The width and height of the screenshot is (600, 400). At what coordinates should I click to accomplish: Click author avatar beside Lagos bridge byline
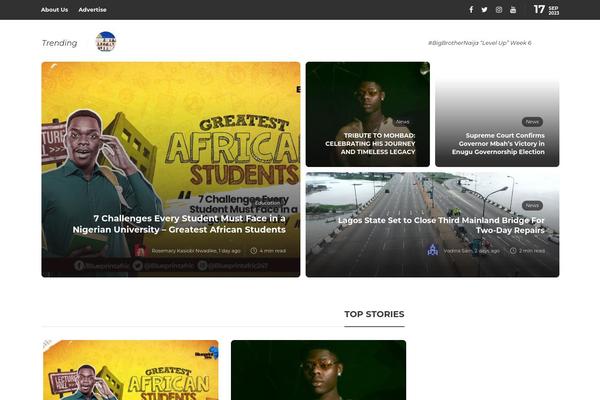click(433, 250)
